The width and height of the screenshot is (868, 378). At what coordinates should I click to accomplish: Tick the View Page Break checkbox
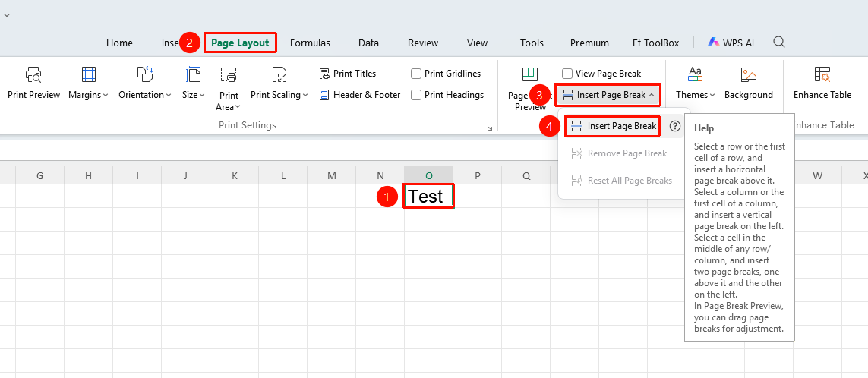(x=567, y=74)
